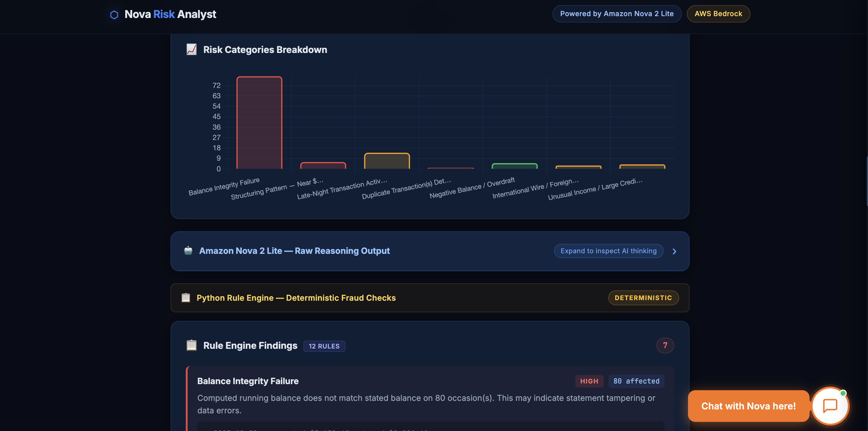868x431 pixels.
Task: Click the tall Balance Integrity Failure bar
Action: coord(259,123)
